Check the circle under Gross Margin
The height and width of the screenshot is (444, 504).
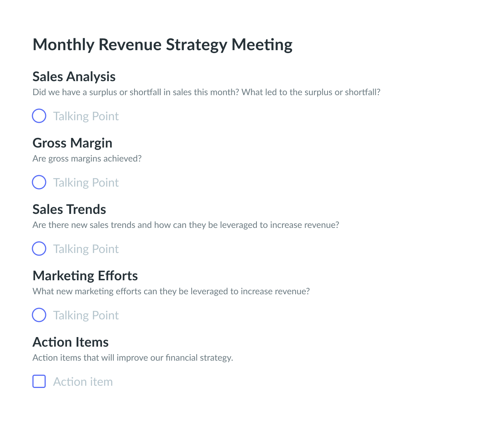click(x=39, y=182)
